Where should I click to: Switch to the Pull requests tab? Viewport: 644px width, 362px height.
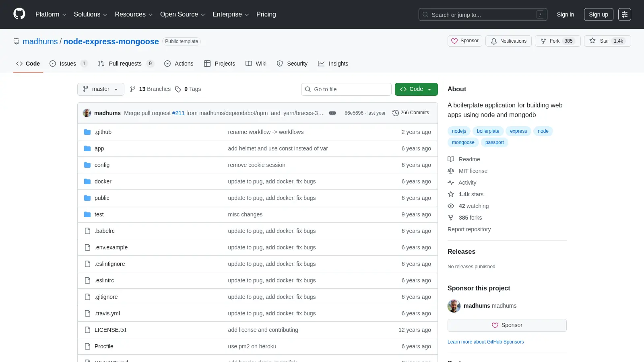(126, 64)
